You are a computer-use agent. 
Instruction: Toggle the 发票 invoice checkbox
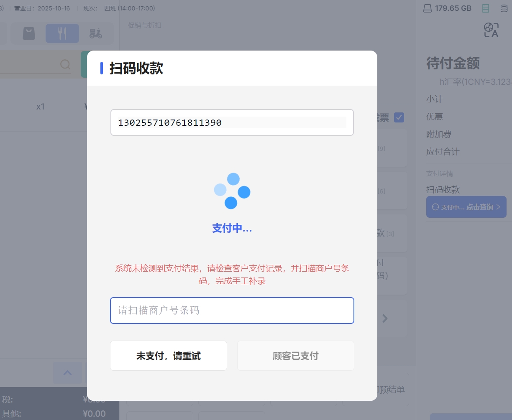(x=399, y=117)
